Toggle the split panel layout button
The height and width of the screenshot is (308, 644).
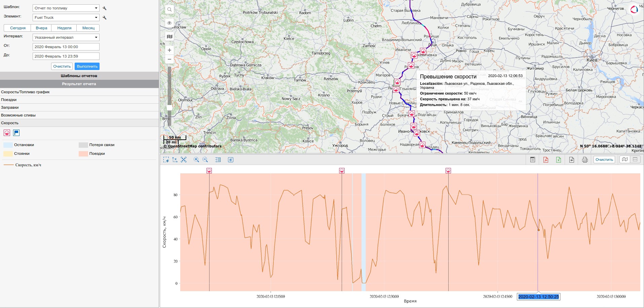tap(635, 160)
